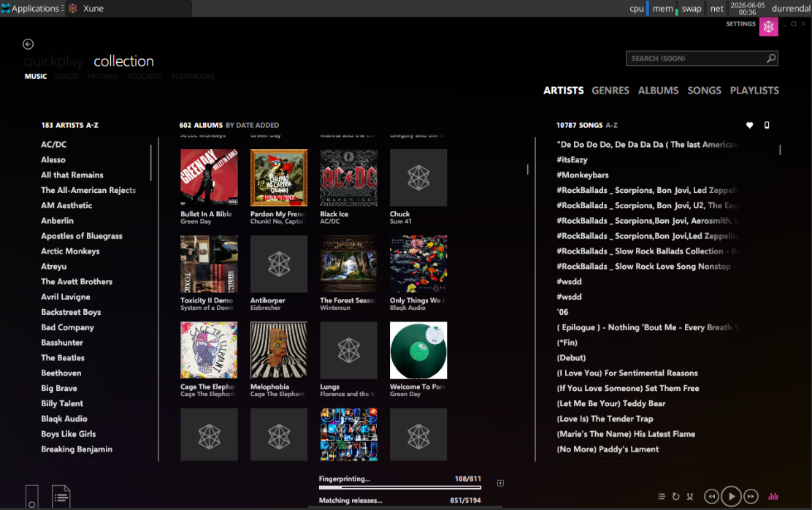Change album sort BY DATE ADDED
Screen dimensions: 812x510
click(252, 125)
